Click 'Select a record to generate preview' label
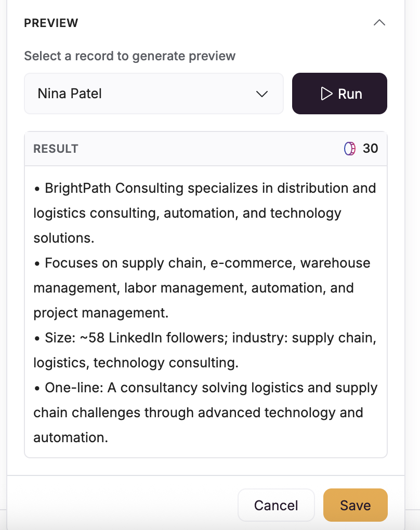420x530 pixels. pos(129,56)
